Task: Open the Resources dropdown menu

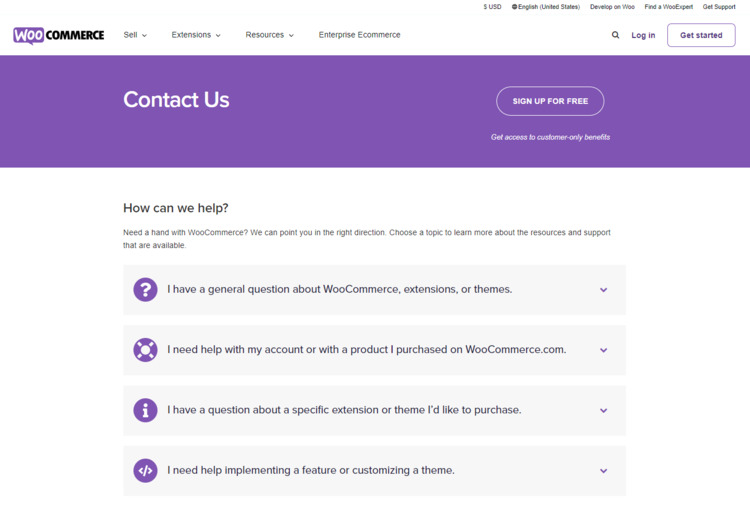Action: [269, 35]
